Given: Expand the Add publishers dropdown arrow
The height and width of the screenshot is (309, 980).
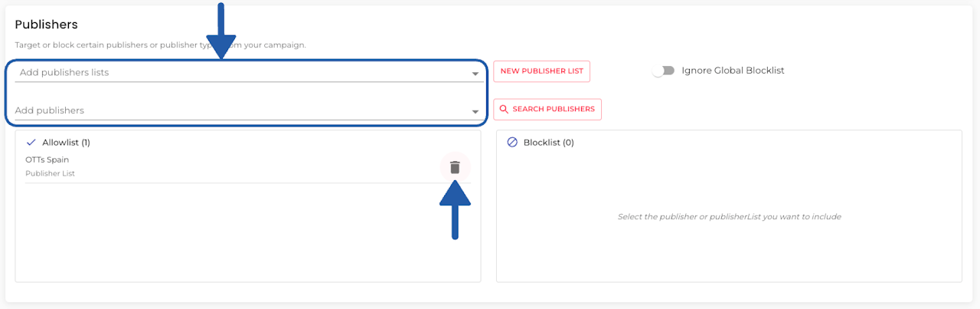Looking at the screenshot, I should point(475,112).
